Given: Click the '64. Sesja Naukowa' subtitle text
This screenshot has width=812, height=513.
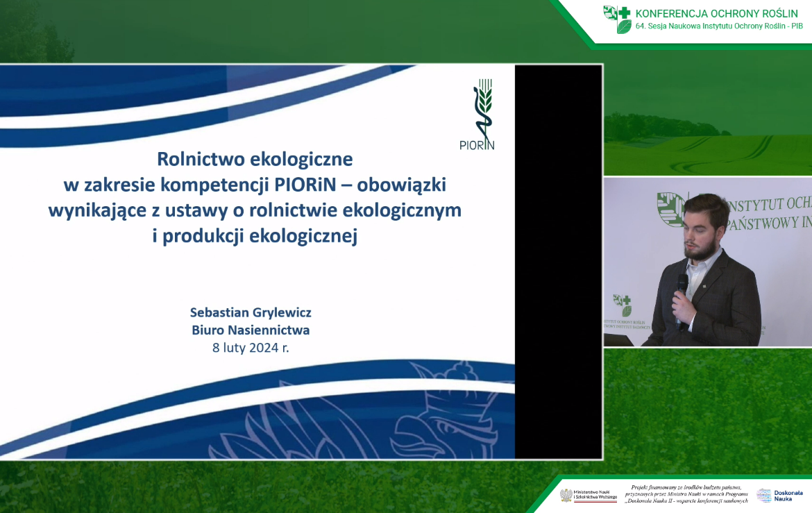Looking at the screenshot, I should 719,26.
